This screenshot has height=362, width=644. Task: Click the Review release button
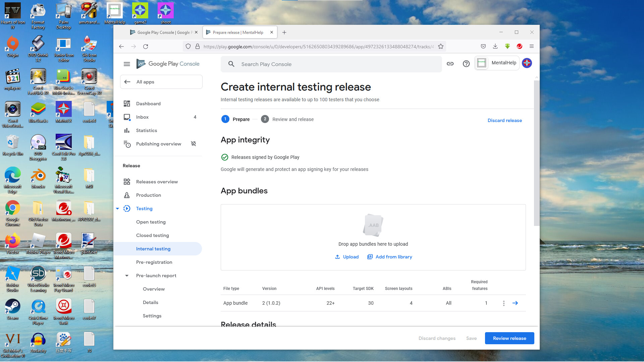pos(509,338)
